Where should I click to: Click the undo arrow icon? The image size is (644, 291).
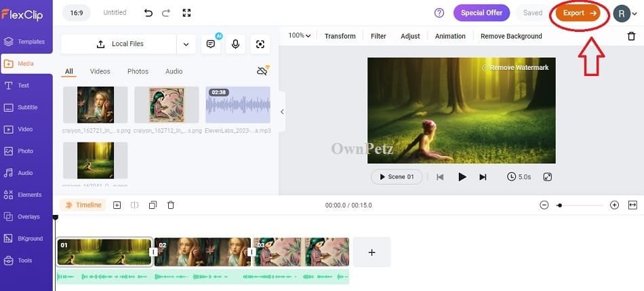148,13
